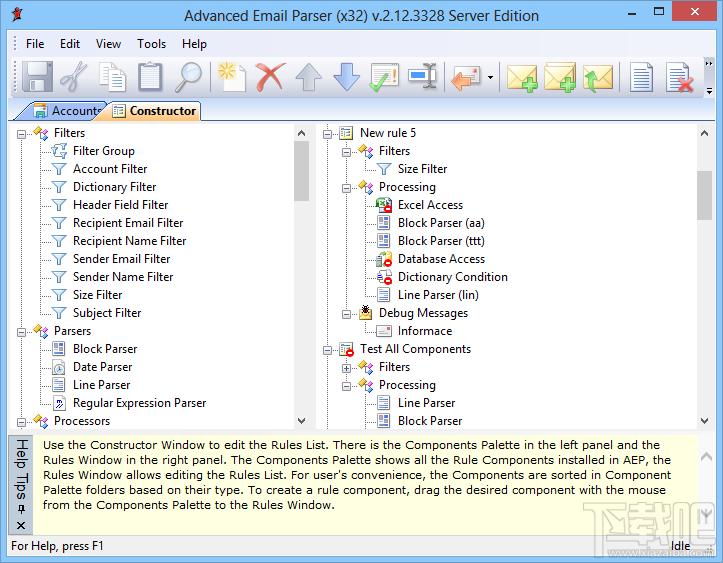723x563 pixels.
Task: Click the envelope with green up arrow icon
Action: (598, 77)
